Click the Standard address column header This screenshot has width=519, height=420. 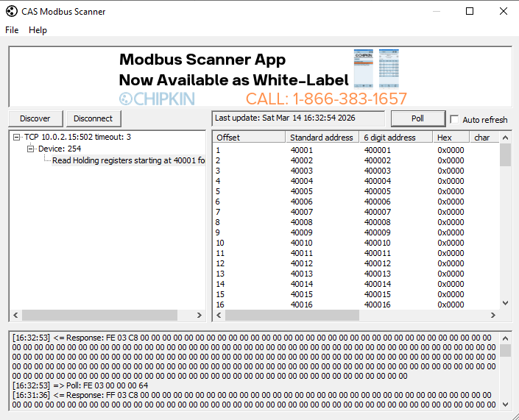[322, 138]
